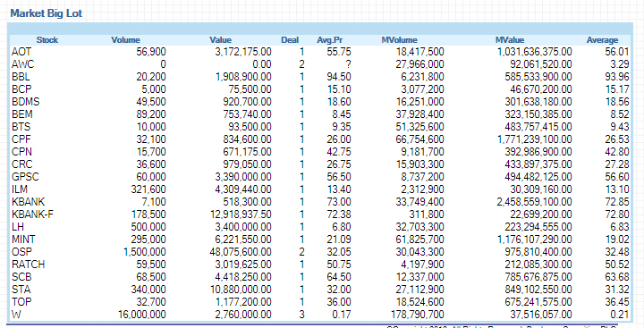644x328 pixels.
Task: Click the MVolume column header
Action: click(x=399, y=40)
